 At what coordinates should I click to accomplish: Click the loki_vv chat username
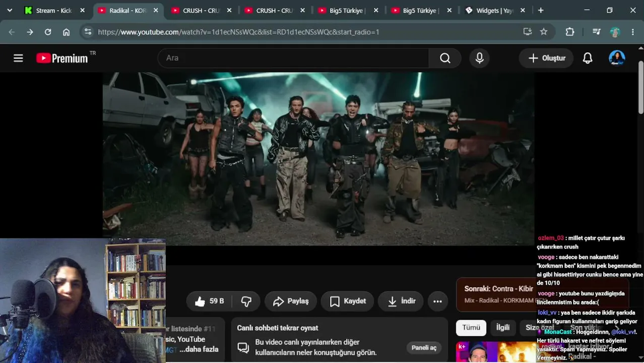click(x=547, y=313)
